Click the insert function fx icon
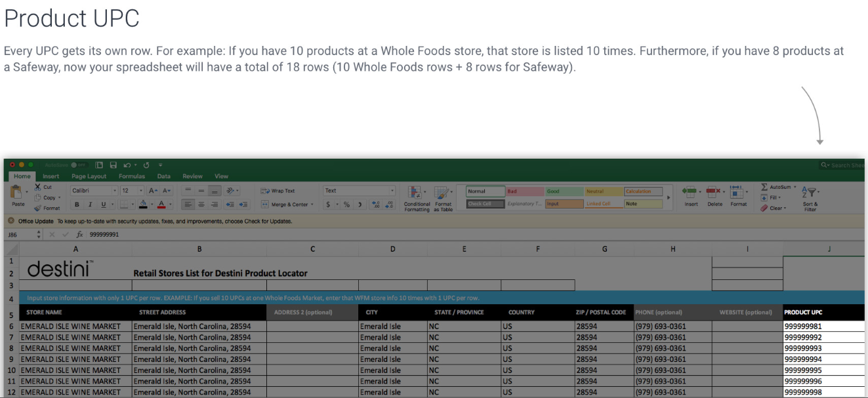868x398 pixels. pyautogui.click(x=80, y=234)
